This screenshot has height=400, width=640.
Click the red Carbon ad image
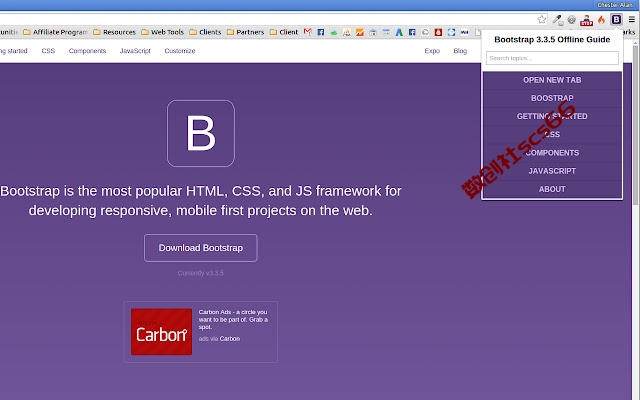tap(161, 331)
